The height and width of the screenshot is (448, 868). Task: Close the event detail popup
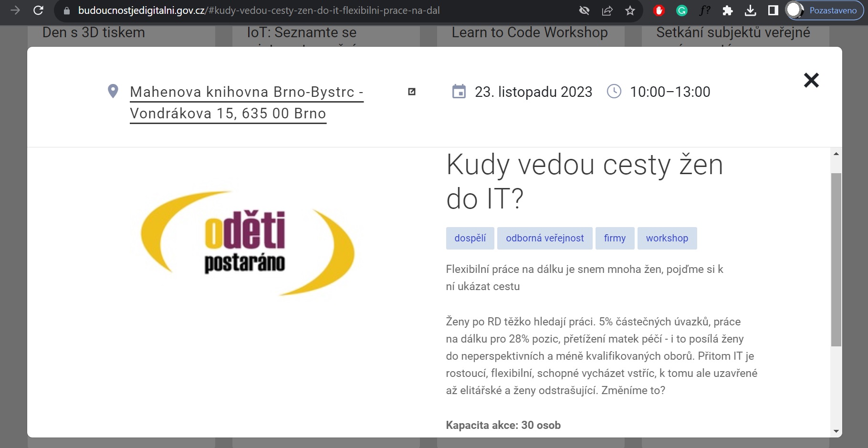click(811, 80)
